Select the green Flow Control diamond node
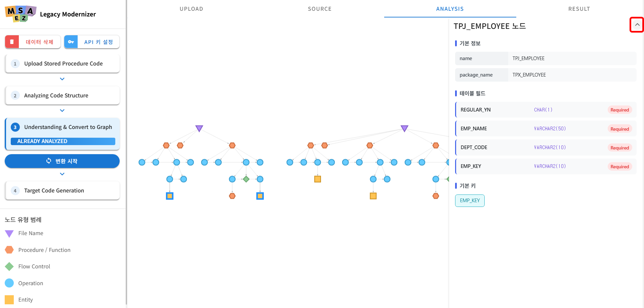The height and width of the screenshot is (308, 644). (x=246, y=179)
